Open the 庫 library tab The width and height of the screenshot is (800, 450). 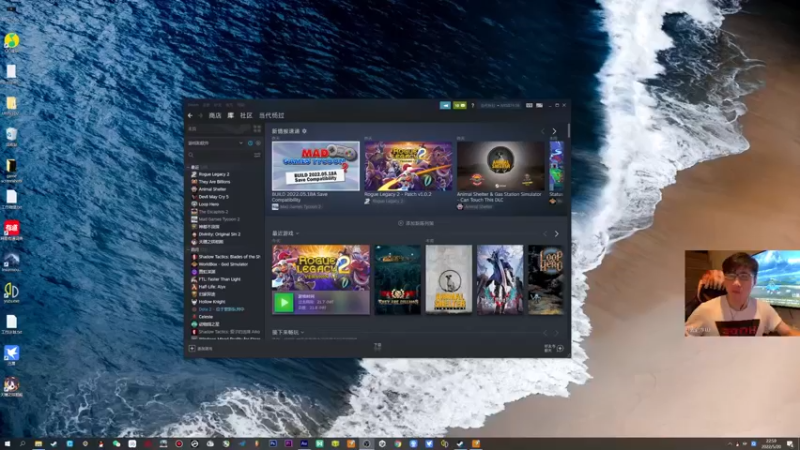(x=231, y=116)
